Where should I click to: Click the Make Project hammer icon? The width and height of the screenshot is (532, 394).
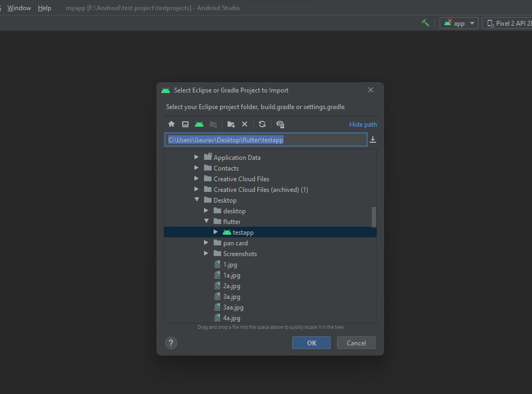[425, 23]
